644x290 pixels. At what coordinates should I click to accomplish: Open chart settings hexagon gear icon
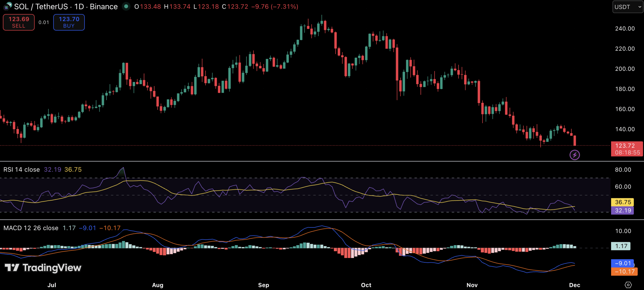(628, 285)
